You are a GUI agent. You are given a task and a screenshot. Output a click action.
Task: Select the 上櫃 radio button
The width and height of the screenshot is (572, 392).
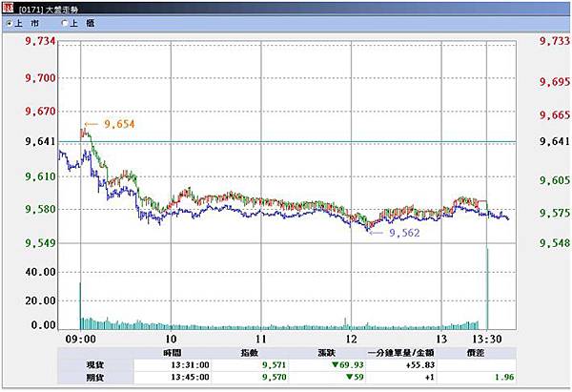(x=65, y=23)
